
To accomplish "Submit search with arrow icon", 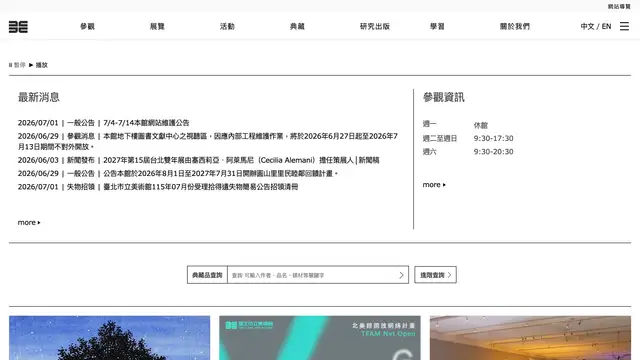I will [x=402, y=275].
